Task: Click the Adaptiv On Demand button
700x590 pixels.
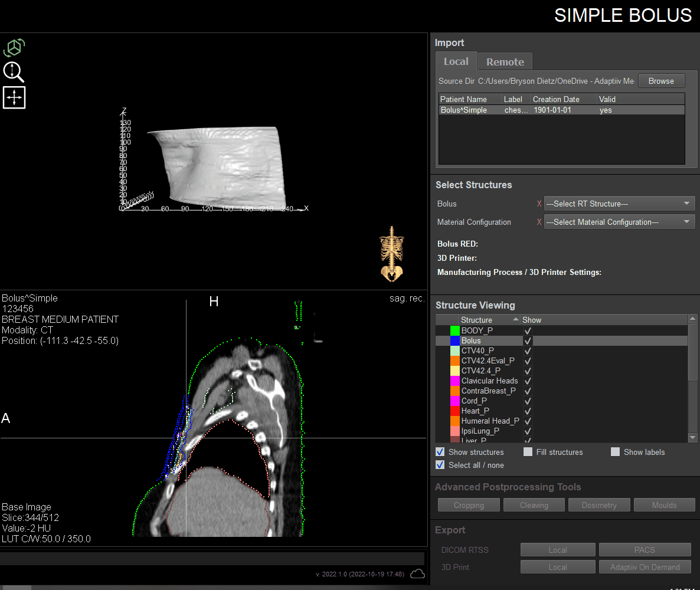Action: tap(645, 567)
